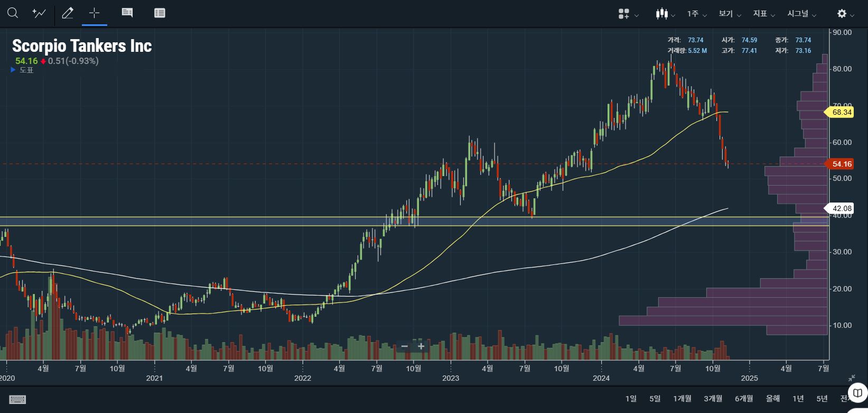Image resolution: width=868 pixels, height=413 pixels.
Task: Open the 지표 indicators menu
Action: tap(763, 14)
